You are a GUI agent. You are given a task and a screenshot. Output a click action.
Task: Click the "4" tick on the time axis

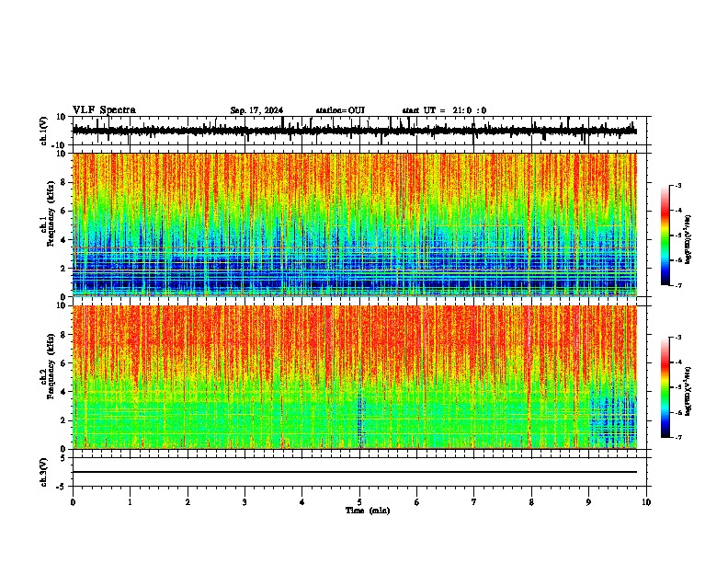[302, 502]
